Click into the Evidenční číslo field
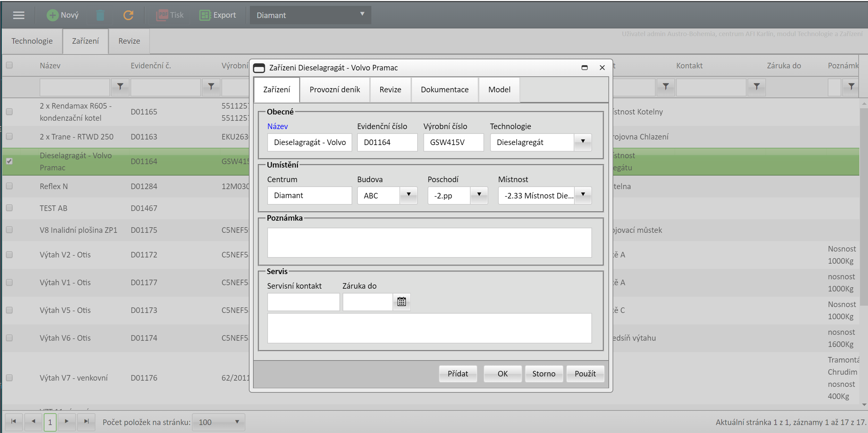 click(387, 142)
